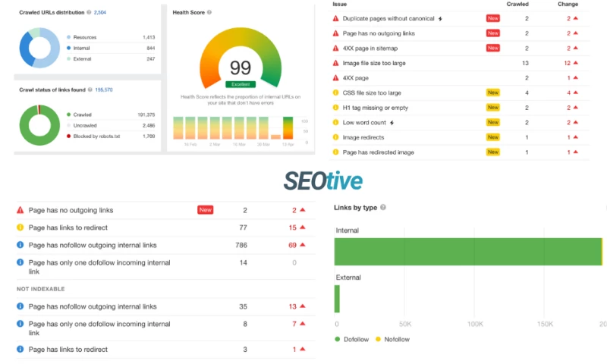The image size is (607, 364).
Task: Sort issues by Crawled column header
Action: 518,4
